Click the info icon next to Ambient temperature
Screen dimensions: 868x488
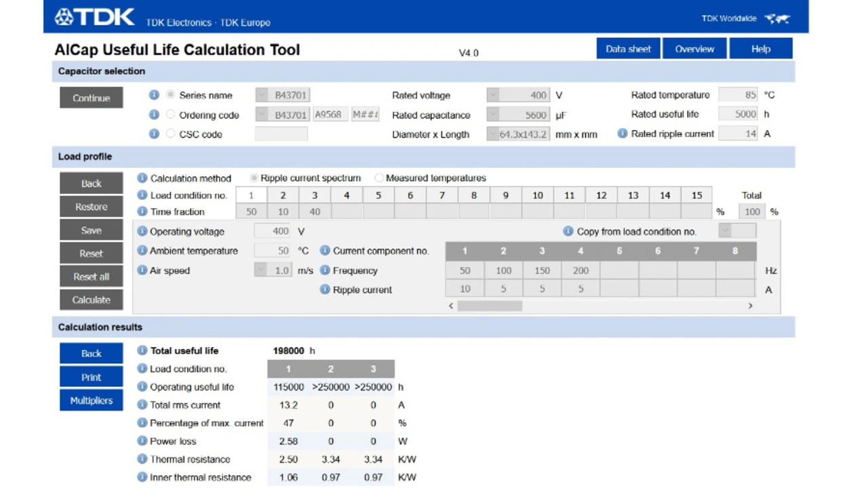tap(142, 251)
